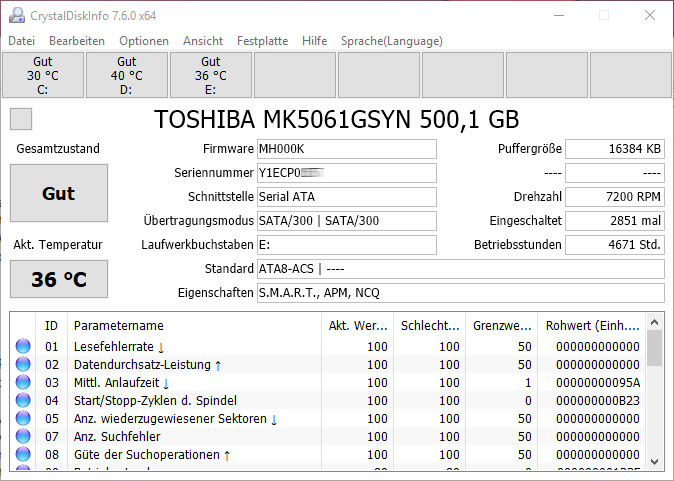Click the Grenzwe... column header

click(502, 325)
